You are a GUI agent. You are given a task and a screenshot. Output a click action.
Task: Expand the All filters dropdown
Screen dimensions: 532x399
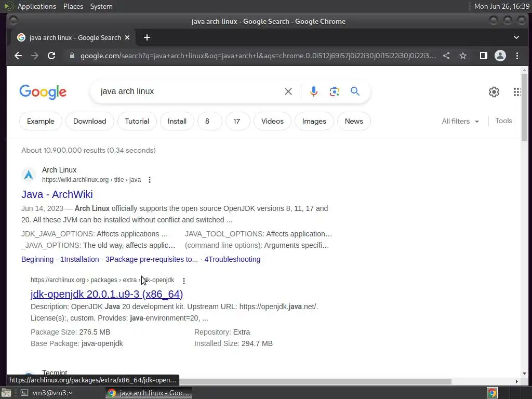click(x=460, y=121)
